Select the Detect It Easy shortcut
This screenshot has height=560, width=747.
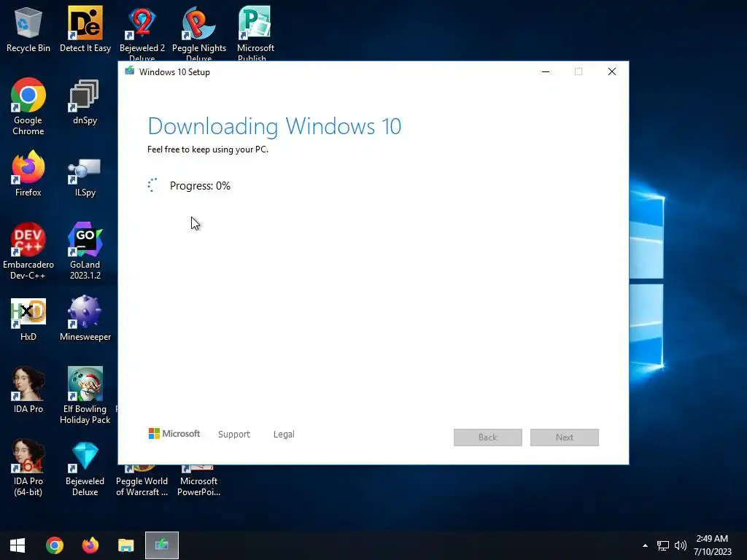(85, 29)
